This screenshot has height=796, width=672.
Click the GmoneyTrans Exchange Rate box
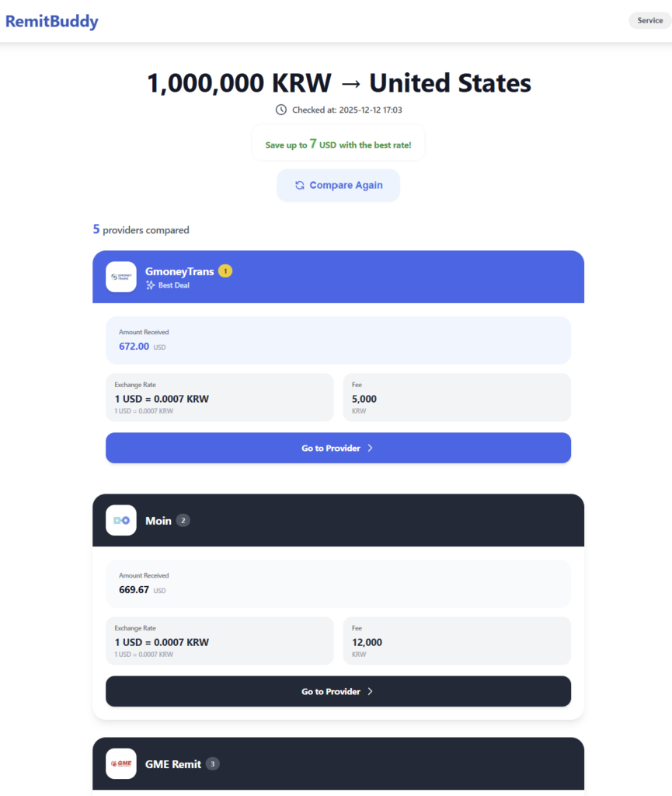[219, 397]
